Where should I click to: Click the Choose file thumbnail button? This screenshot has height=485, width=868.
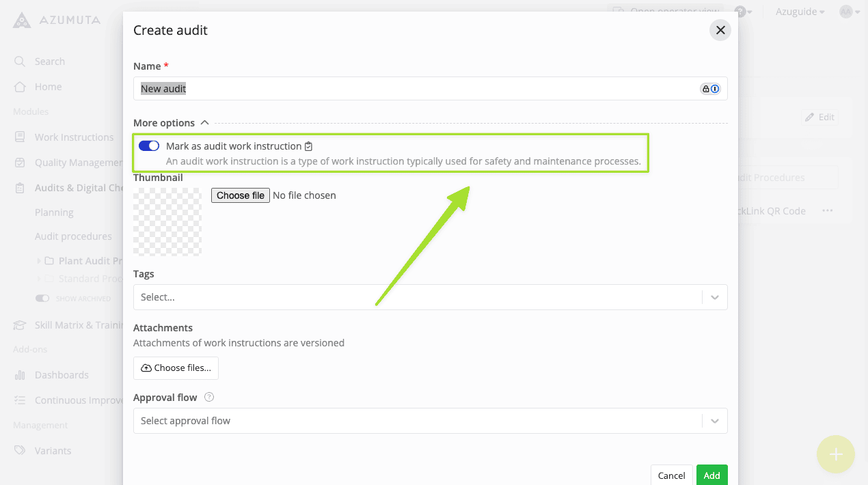pyautogui.click(x=240, y=195)
